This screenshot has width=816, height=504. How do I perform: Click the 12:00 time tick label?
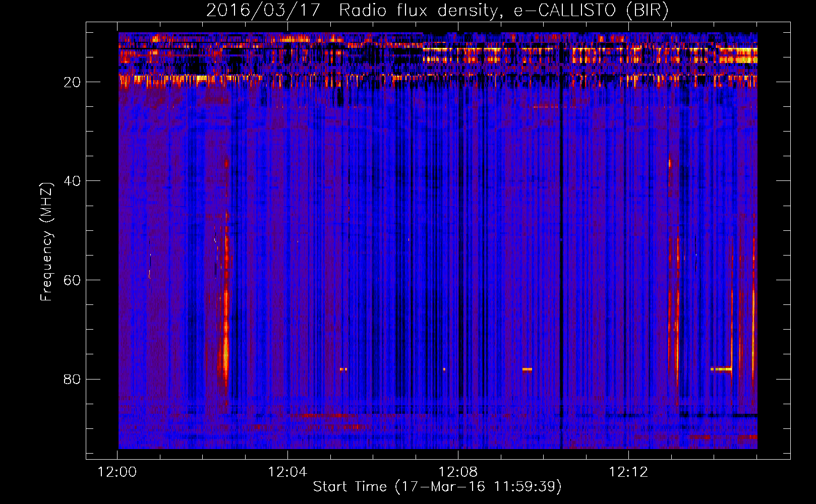click(x=117, y=472)
